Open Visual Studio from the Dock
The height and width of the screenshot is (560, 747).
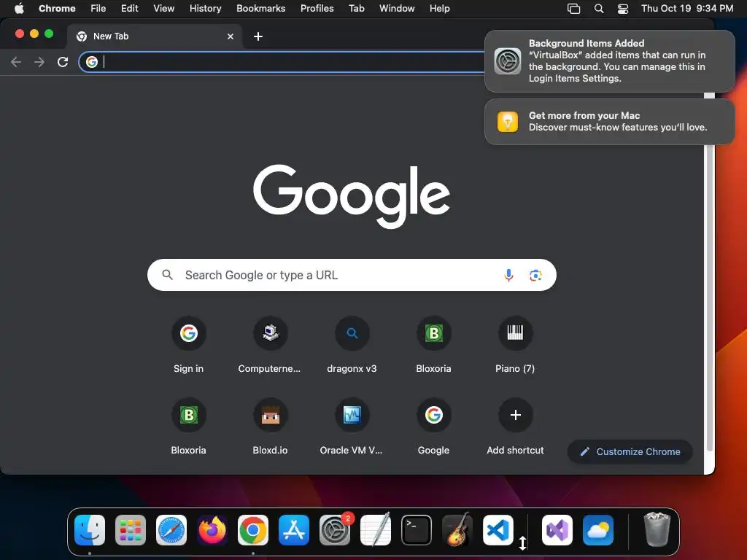coord(557,530)
